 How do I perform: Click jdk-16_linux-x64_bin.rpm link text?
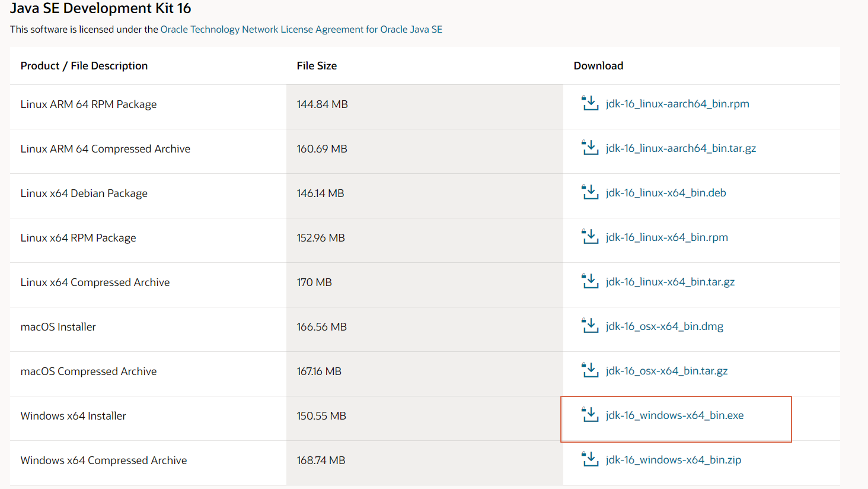[667, 237]
